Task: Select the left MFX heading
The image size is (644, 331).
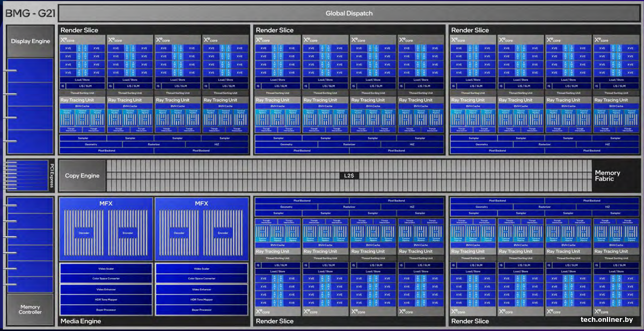Action: [x=106, y=203]
